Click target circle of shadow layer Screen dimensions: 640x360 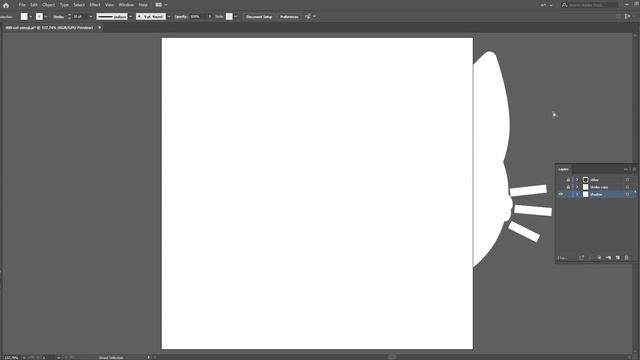coord(627,194)
